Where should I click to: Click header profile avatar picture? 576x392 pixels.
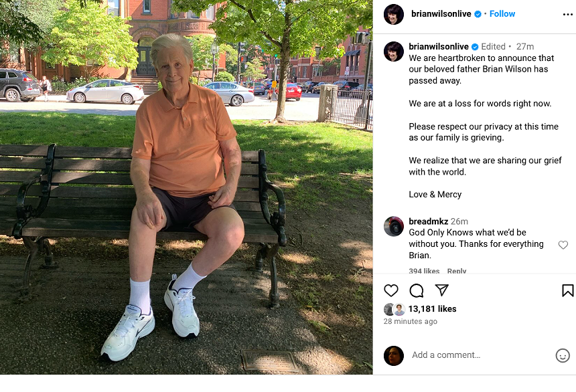coord(394,14)
